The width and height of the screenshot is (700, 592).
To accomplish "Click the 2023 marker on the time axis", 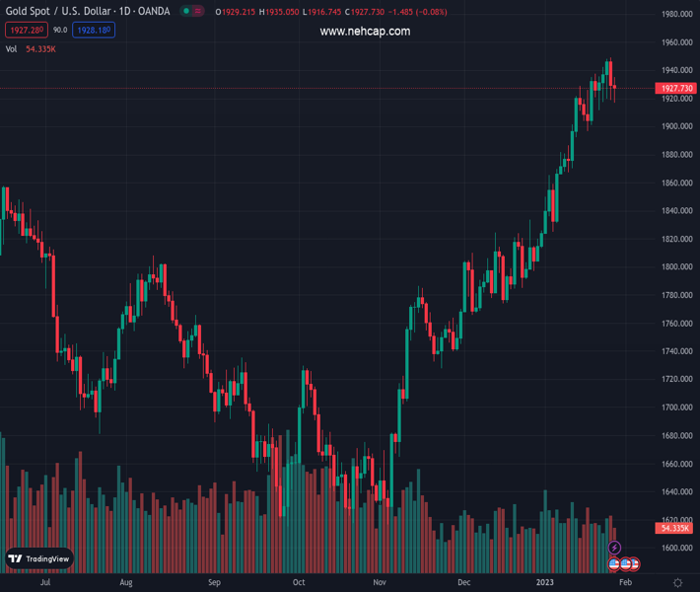I will pyautogui.click(x=546, y=583).
